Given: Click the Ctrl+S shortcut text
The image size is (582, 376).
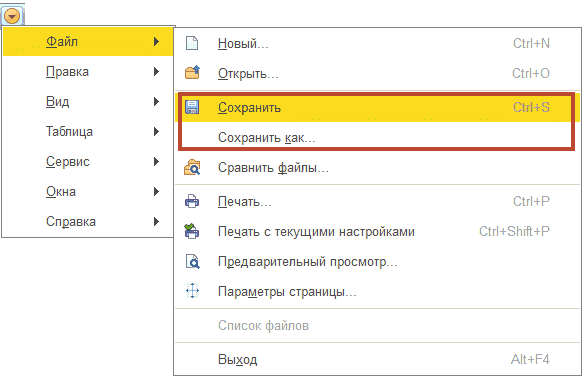Looking at the screenshot, I should (x=531, y=107).
